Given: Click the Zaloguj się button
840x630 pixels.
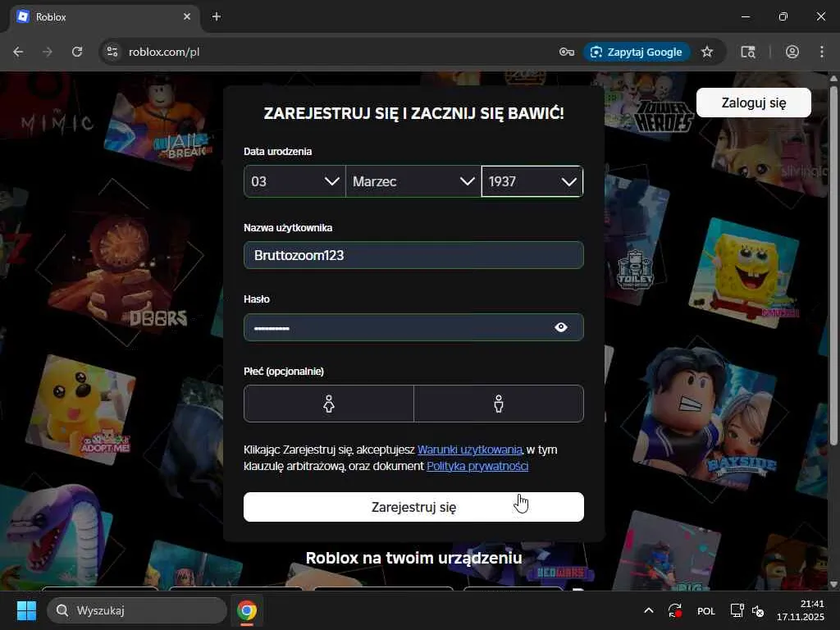Looking at the screenshot, I should pyautogui.click(x=754, y=103).
